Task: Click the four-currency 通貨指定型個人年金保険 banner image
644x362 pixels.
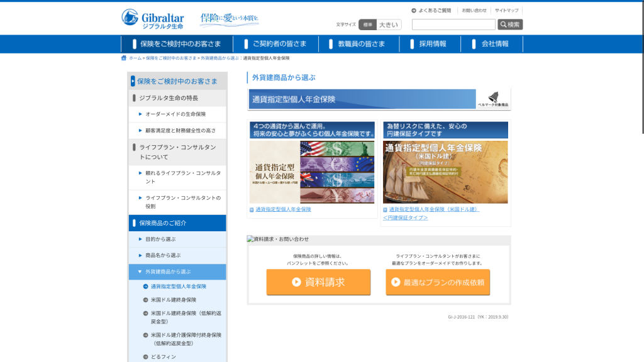Action: pos(312,172)
